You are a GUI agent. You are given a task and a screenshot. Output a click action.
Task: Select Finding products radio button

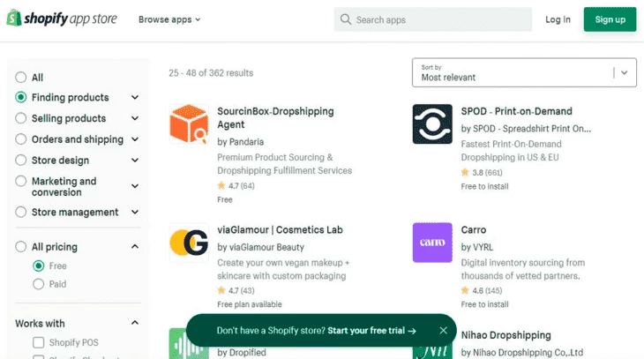20,97
